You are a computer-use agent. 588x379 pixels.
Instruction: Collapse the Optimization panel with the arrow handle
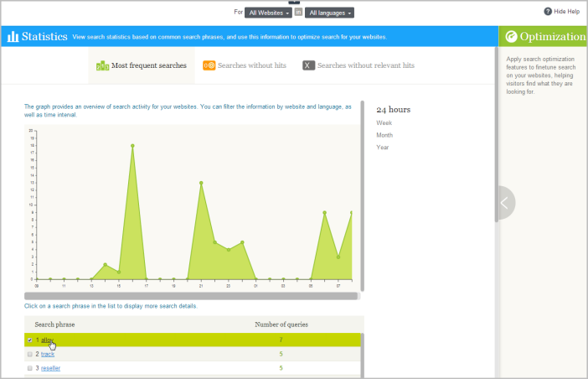(505, 203)
